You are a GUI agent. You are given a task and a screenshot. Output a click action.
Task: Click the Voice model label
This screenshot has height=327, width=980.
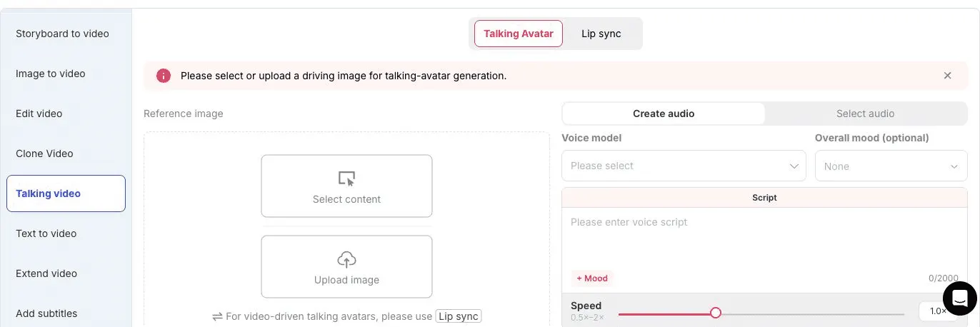(x=591, y=138)
